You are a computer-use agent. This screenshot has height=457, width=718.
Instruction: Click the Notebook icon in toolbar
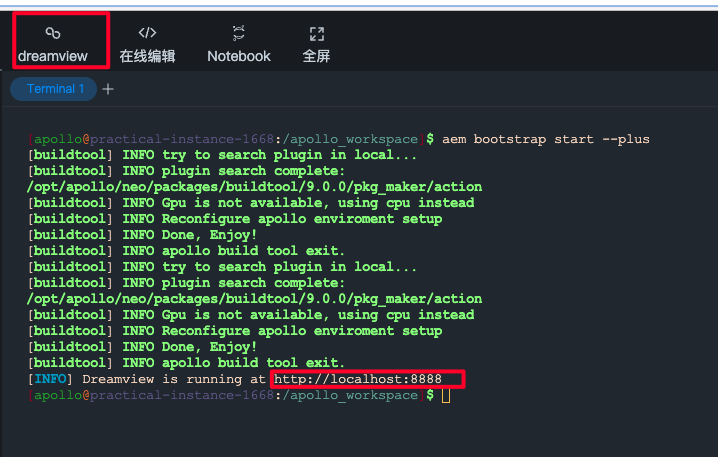coord(238,33)
